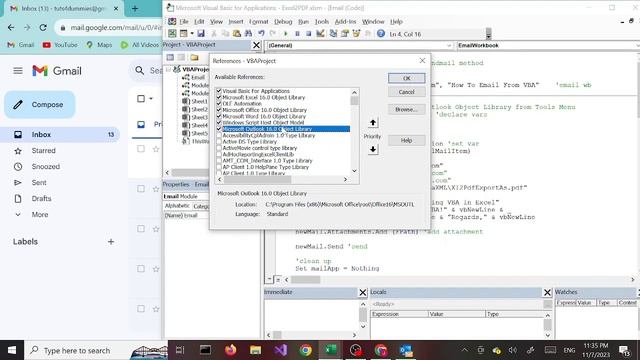This screenshot has width=640, height=360.
Task: Close the Immediate window pane
Action: (x=362, y=292)
